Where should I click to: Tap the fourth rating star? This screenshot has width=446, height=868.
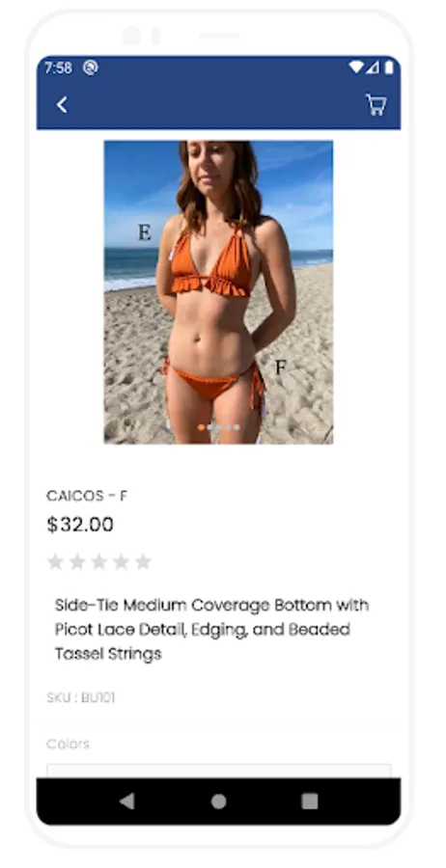click(x=122, y=562)
